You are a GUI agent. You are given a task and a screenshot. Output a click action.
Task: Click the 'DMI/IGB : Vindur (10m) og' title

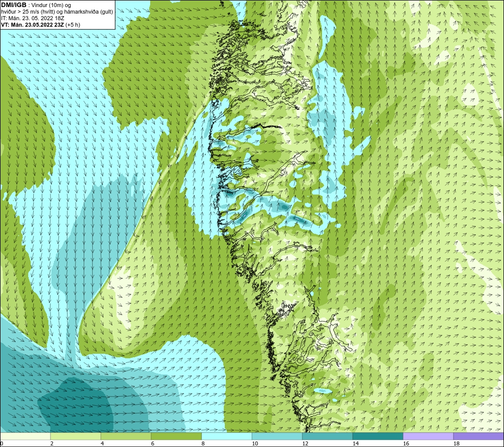click(x=36, y=5)
